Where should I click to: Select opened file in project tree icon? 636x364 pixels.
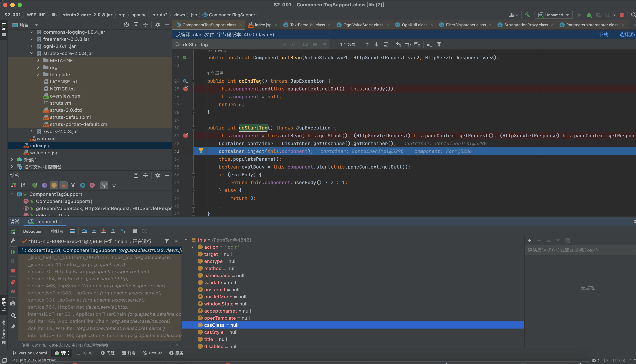tap(126, 25)
